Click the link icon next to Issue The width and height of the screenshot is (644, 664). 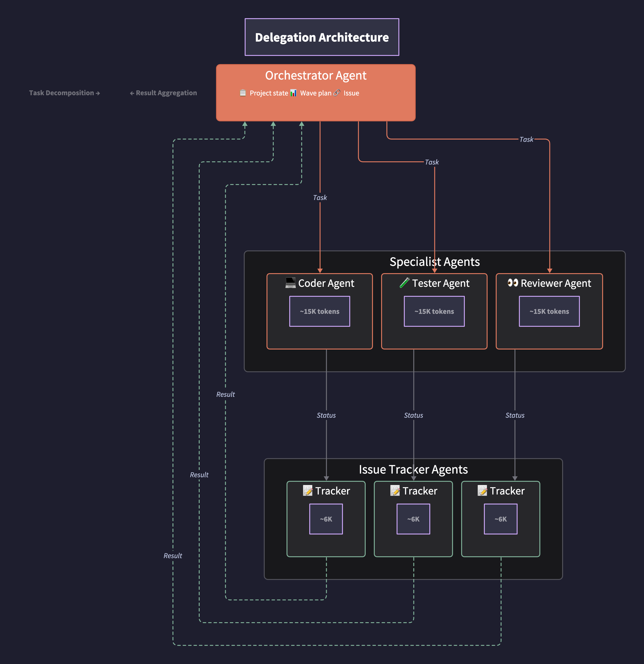point(336,93)
